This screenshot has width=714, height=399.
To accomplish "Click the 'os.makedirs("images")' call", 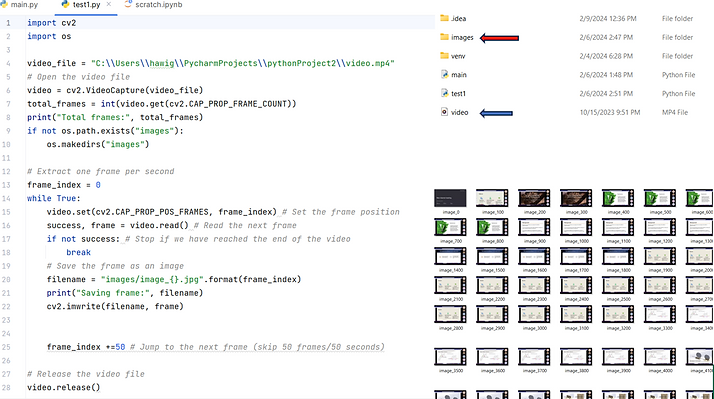I will (97, 144).
